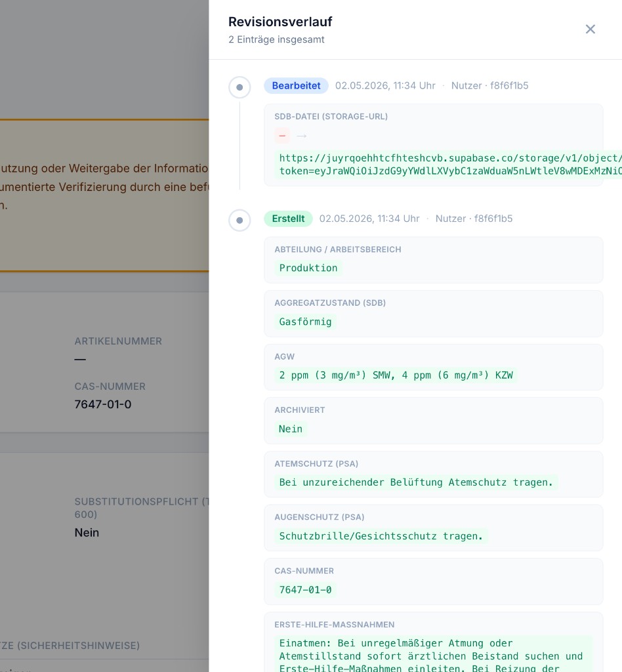Click the 'Produktion' value
Screen dimensions: 622x672
pos(308,268)
